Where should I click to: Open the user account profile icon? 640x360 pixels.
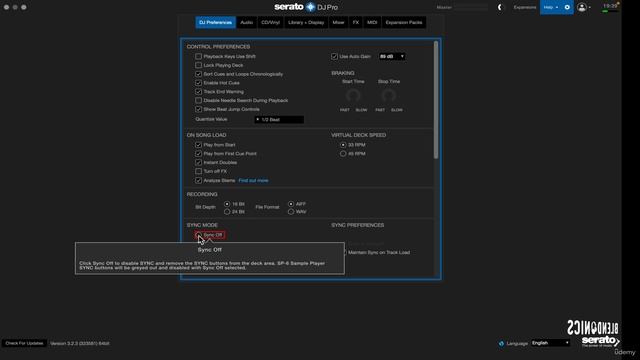pos(582,7)
